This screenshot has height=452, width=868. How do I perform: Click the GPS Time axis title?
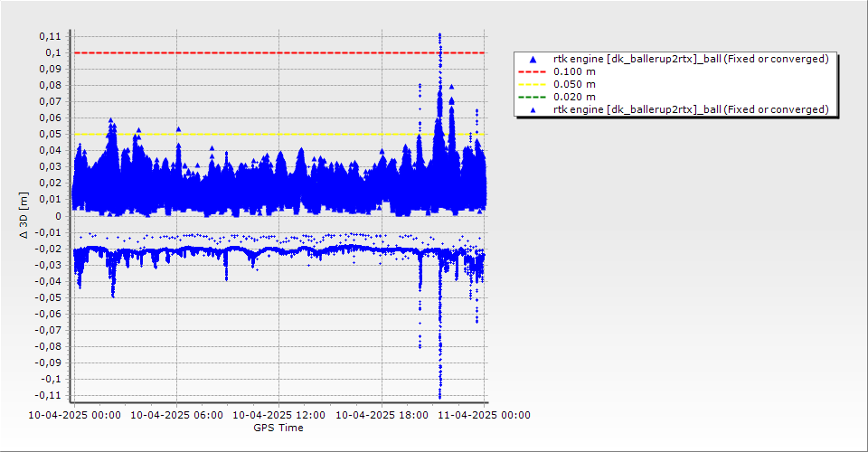point(278,428)
